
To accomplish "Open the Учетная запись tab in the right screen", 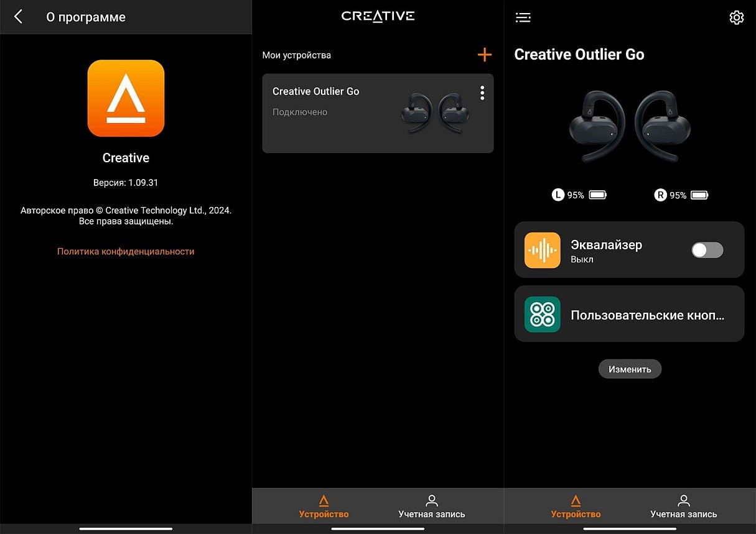I will (684, 507).
